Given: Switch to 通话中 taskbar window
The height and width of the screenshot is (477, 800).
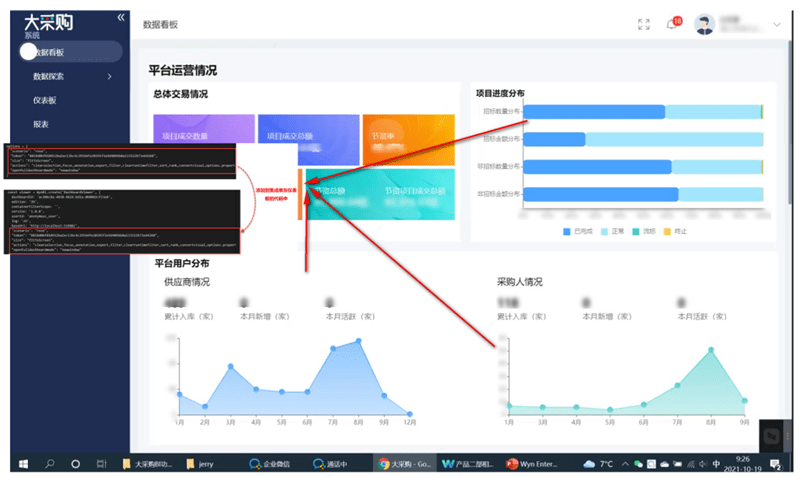Looking at the screenshot, I should pyautogui.click(x=330, y=464).
